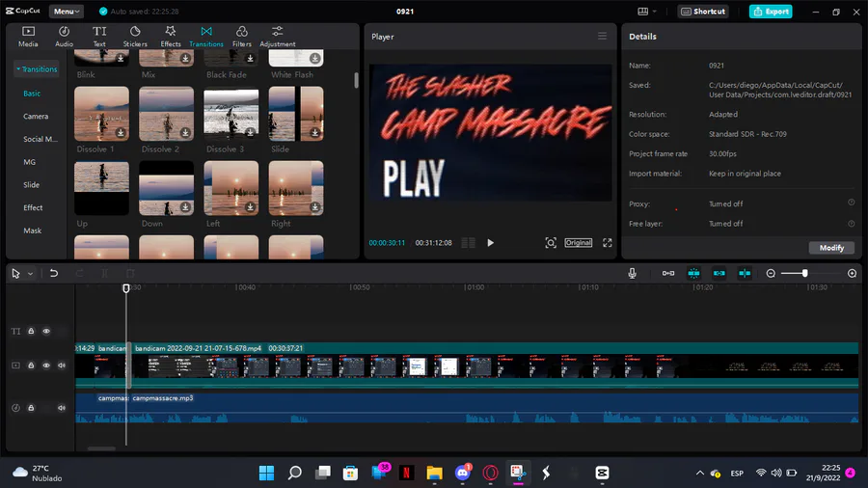Choose the Up transition thumbnail

pyautogui.click(x=101, y=188)
